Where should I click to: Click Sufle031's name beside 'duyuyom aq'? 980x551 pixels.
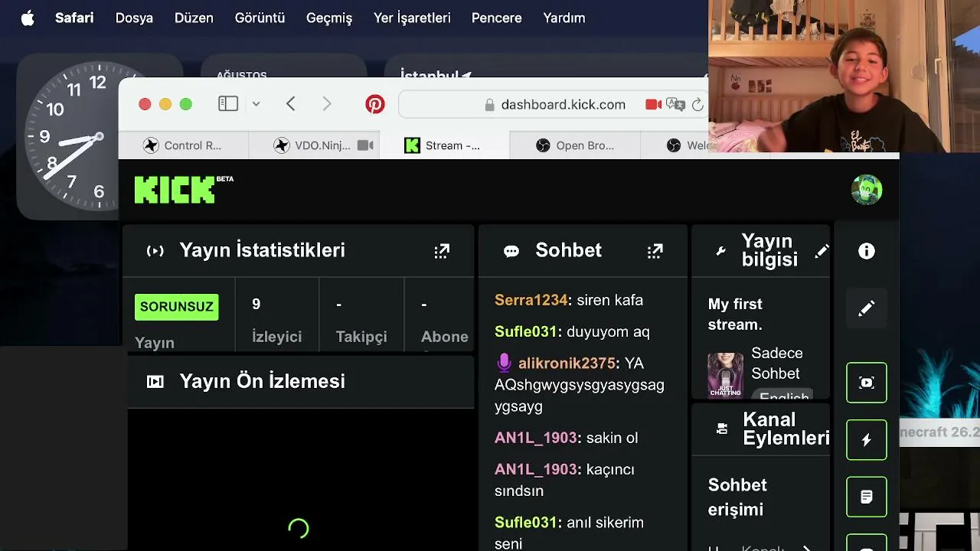[528, 332]
